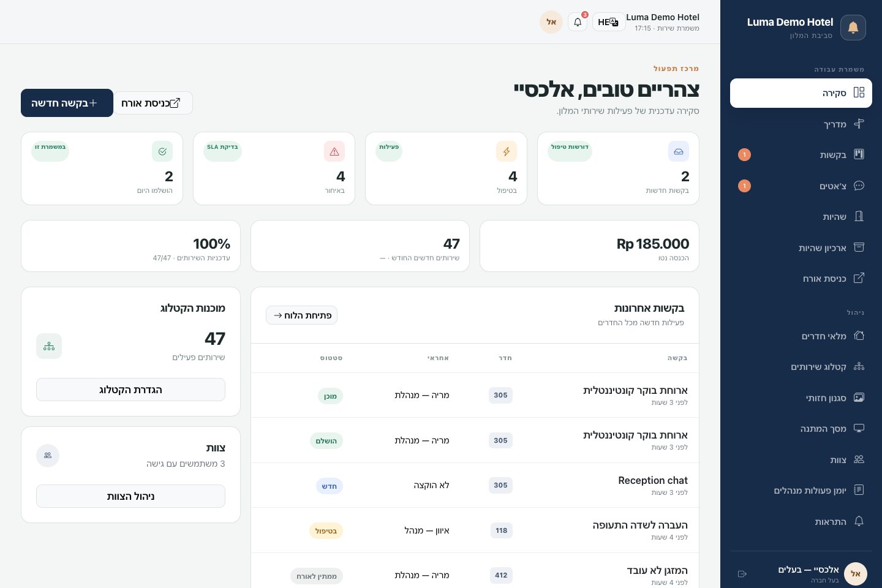This screenshot has width=882, height=588.
Task: Select the Reception chat request row
Action: coord(475,485)
